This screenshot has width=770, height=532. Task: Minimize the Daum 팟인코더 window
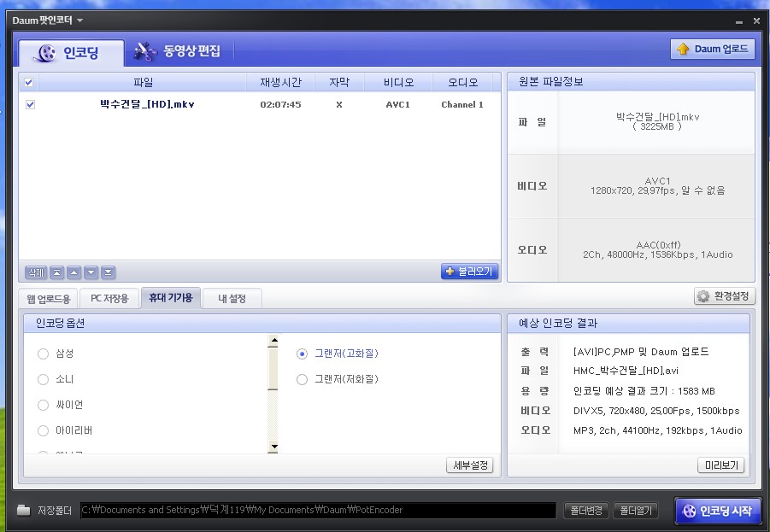tap(739, 21)
